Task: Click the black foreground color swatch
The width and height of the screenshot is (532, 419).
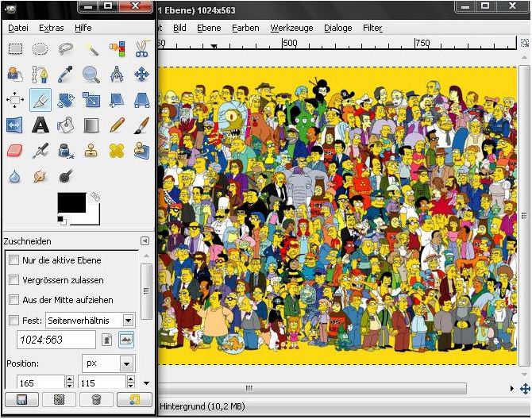Action: [x=71, y=202]
